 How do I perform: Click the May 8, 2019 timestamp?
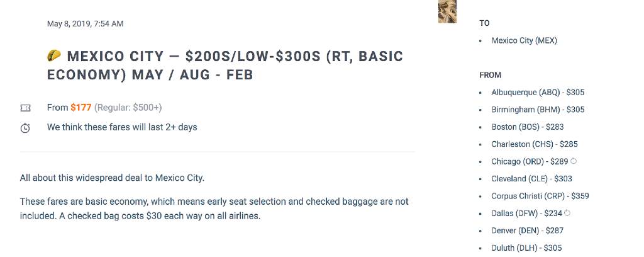(85, 24)
